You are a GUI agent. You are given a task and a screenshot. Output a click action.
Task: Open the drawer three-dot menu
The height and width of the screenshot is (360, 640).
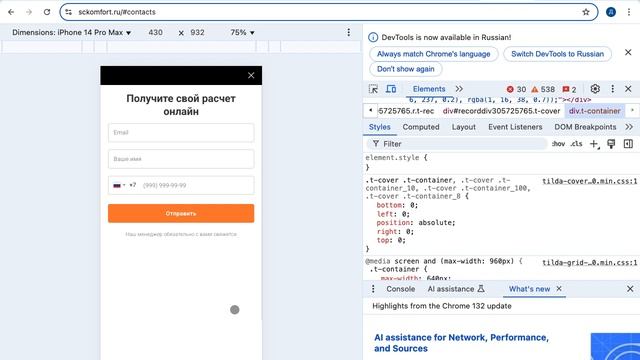373,289
